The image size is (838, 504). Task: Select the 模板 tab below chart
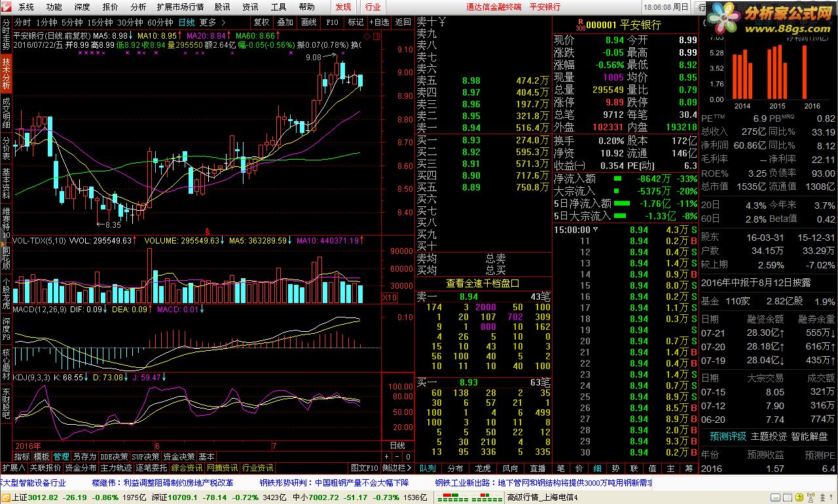point(41,457)
